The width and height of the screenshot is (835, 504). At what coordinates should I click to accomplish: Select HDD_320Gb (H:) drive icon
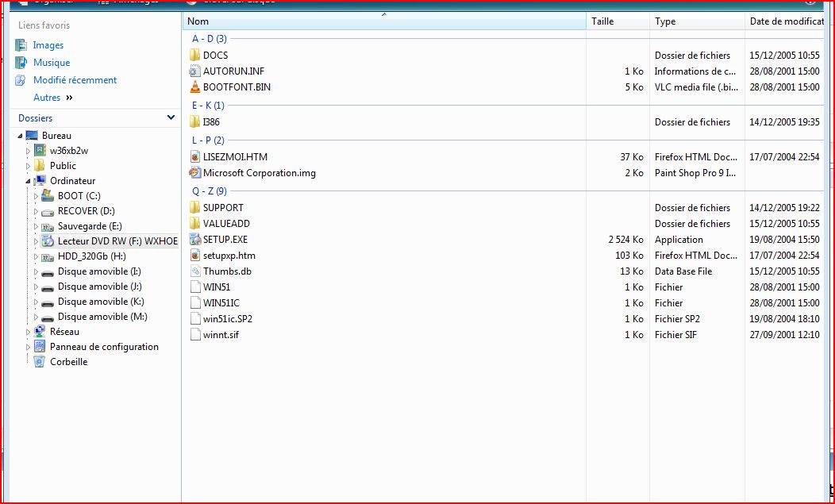(48, 257)
